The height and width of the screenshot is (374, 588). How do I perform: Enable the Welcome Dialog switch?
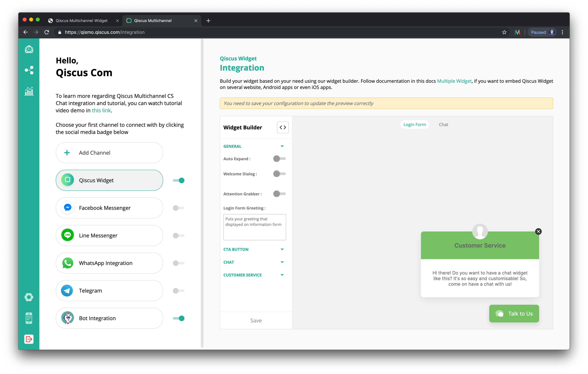point(279,174)
